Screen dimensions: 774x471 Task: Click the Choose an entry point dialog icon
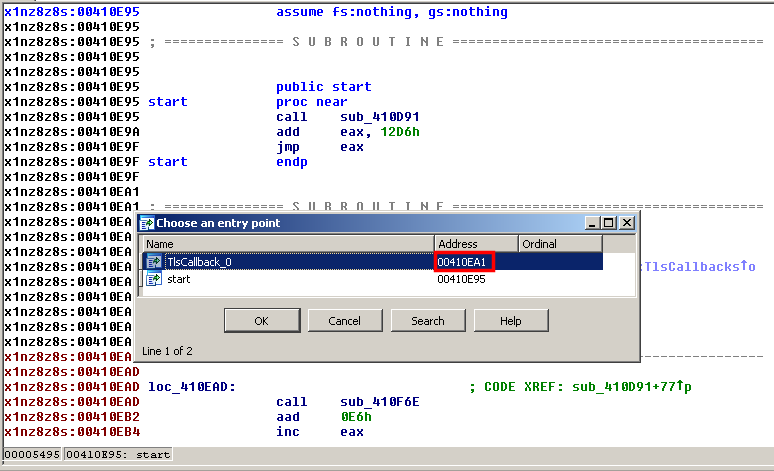click(147, 223)
